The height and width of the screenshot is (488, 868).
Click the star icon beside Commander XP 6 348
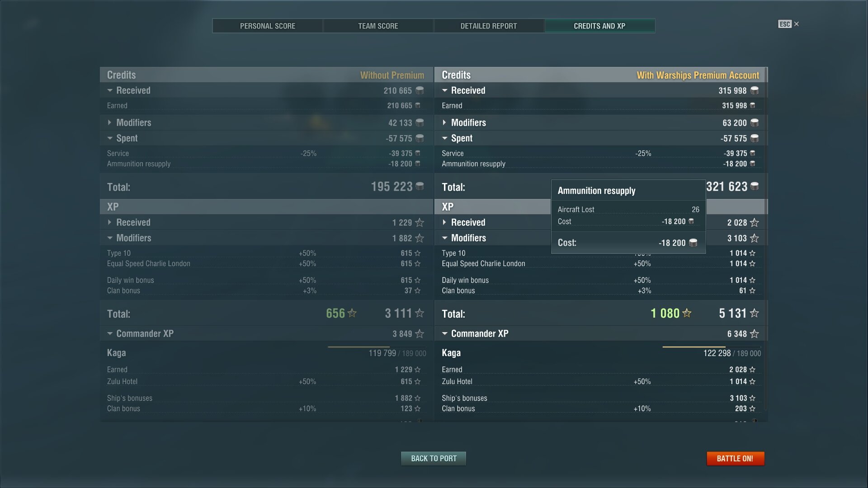tap(754, 334)
